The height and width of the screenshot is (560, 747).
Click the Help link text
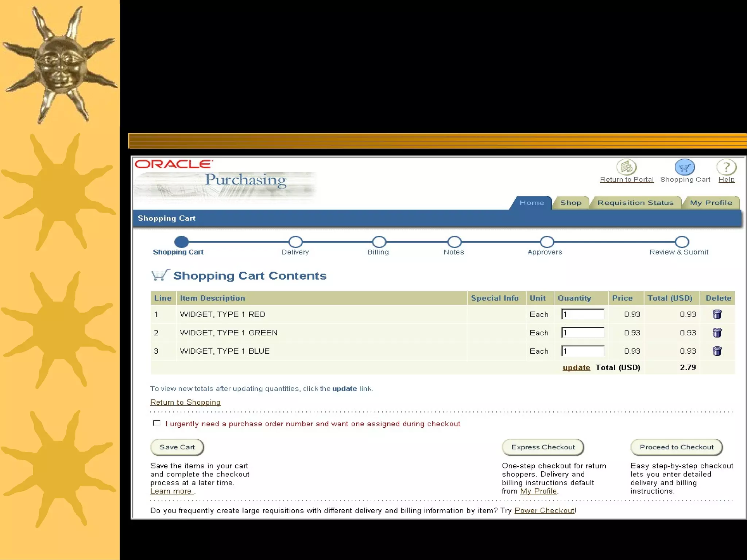point(726,179)
